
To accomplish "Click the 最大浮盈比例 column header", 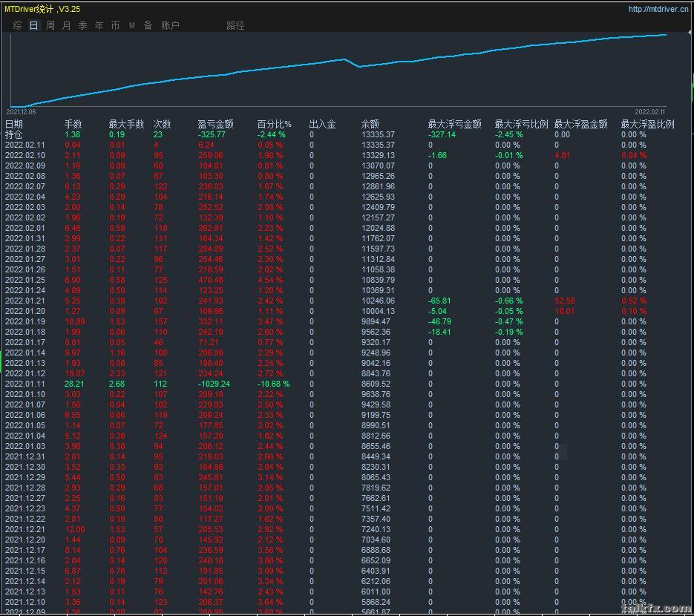I will coord(647,125).
